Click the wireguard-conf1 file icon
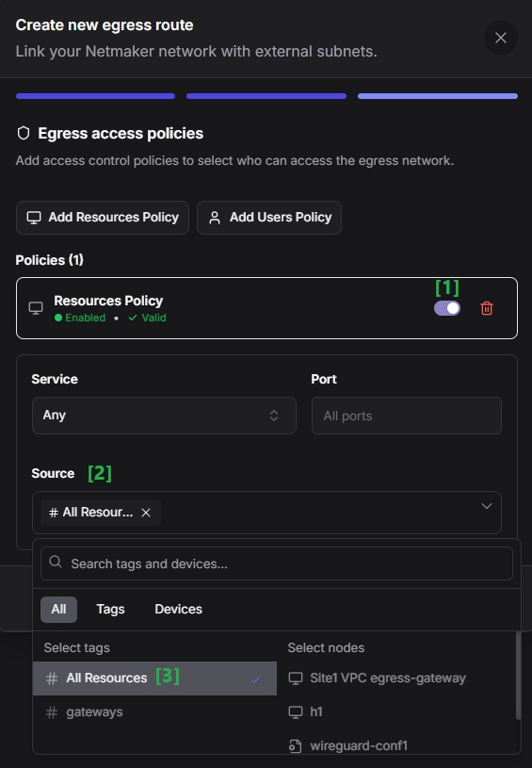 coord(295,745)
